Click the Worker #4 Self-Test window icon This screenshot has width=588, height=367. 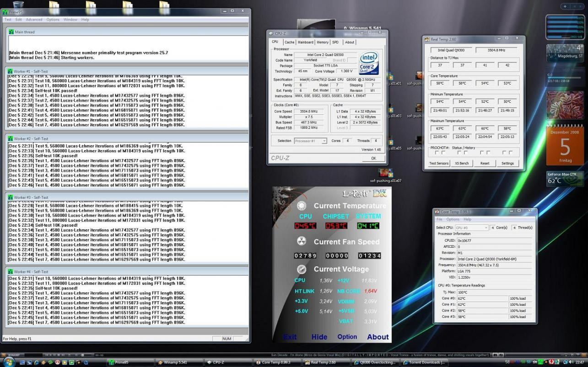click(x=10, y=271)
